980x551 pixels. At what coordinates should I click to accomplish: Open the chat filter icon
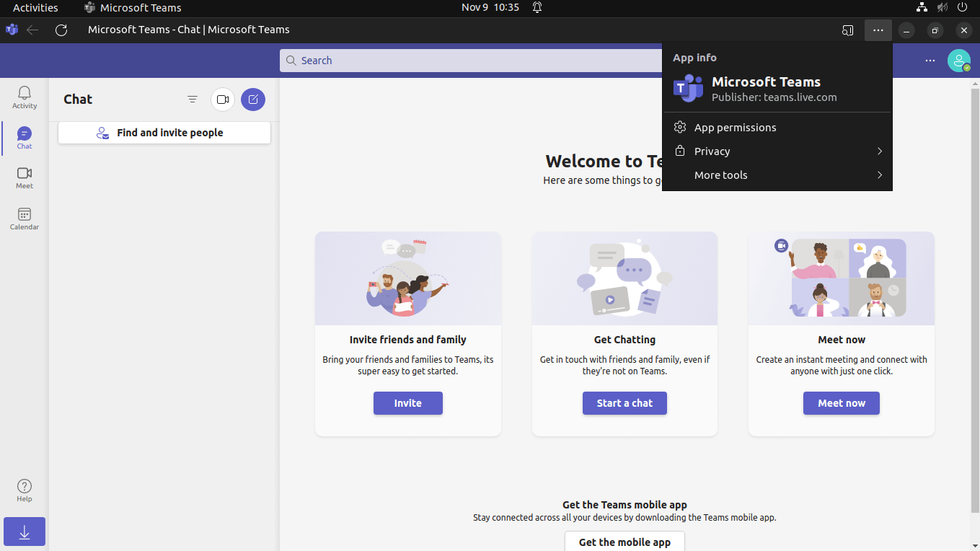click(192, 100)
